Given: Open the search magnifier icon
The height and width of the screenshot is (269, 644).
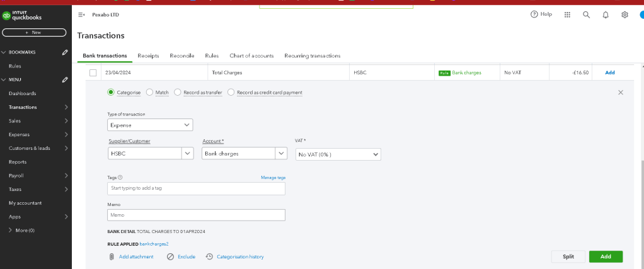Looking at the screenshot, I should (x=587, y=14).
